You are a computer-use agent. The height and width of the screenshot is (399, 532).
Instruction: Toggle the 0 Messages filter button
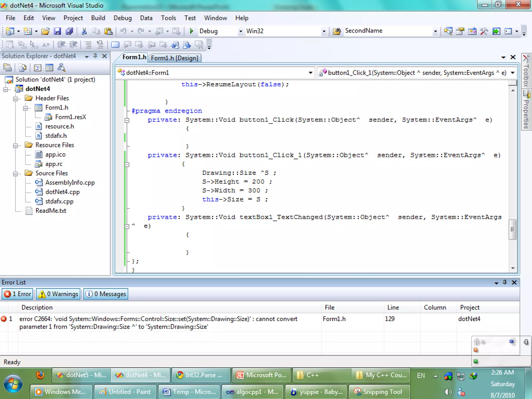(106, 294)
